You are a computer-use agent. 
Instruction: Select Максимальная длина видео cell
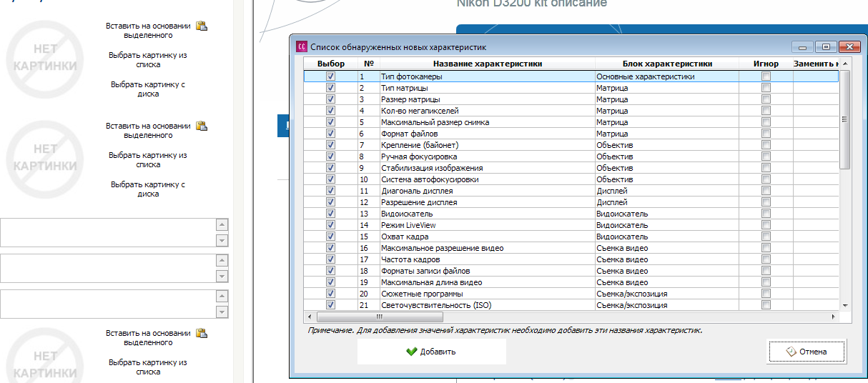point(487,282)
